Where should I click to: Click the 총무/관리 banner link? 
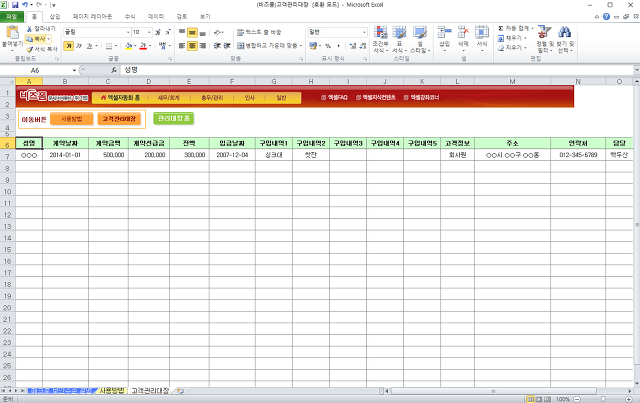click(x=212, y=98)
